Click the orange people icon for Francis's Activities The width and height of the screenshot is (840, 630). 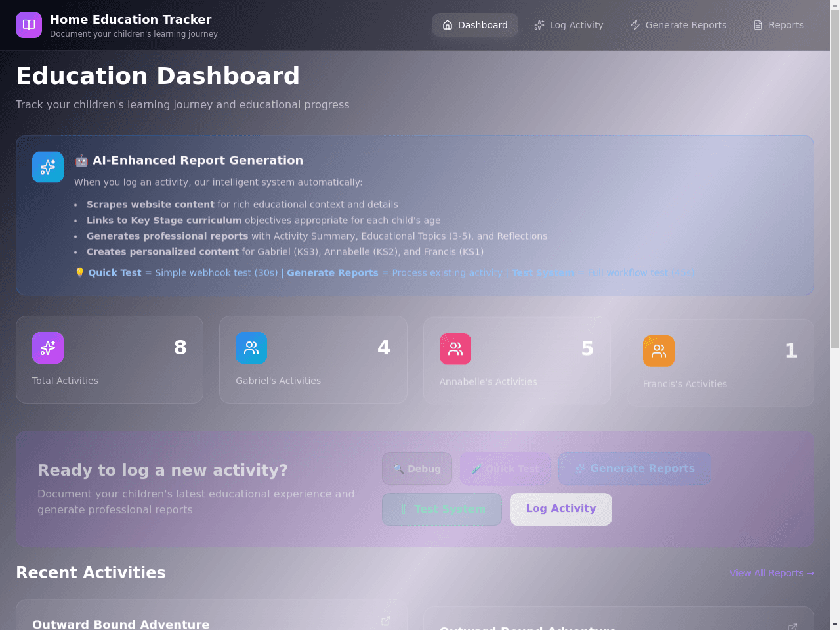coord(659,351)
